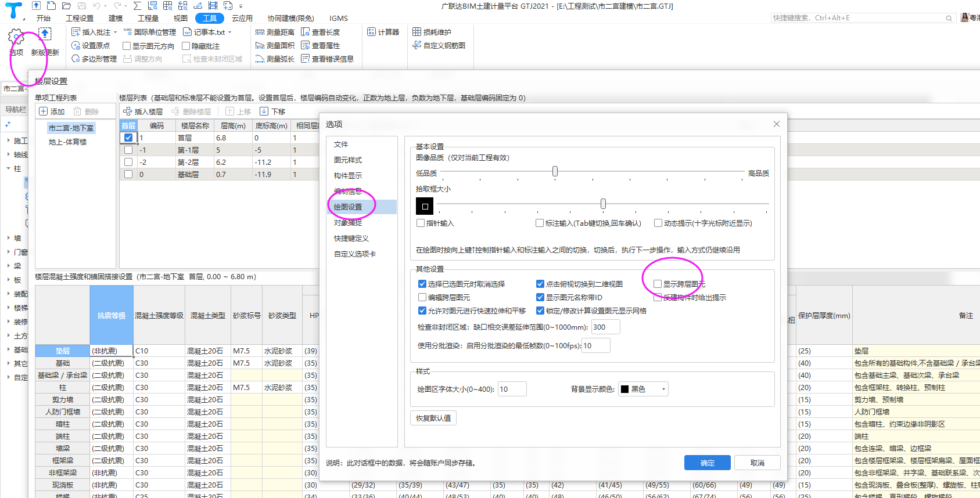Click 下移 move down in floor list
The height and width of the screenshot is (498, 980).
[272, 111]
